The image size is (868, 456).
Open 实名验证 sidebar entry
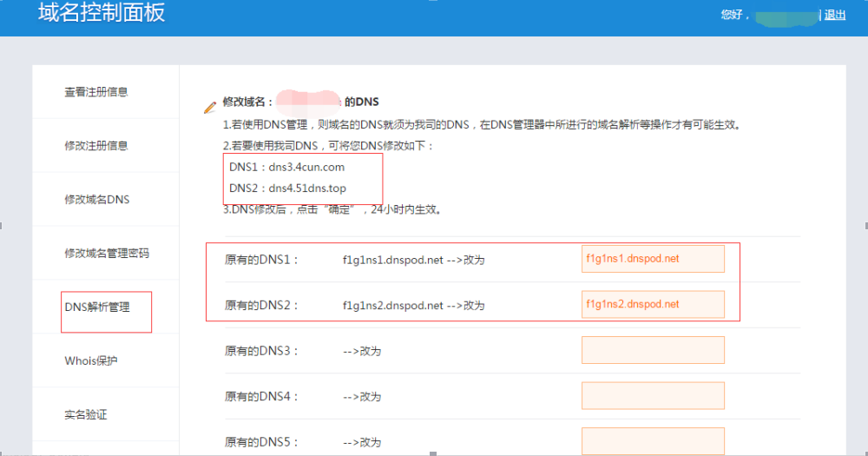click(x=85, y=415)
